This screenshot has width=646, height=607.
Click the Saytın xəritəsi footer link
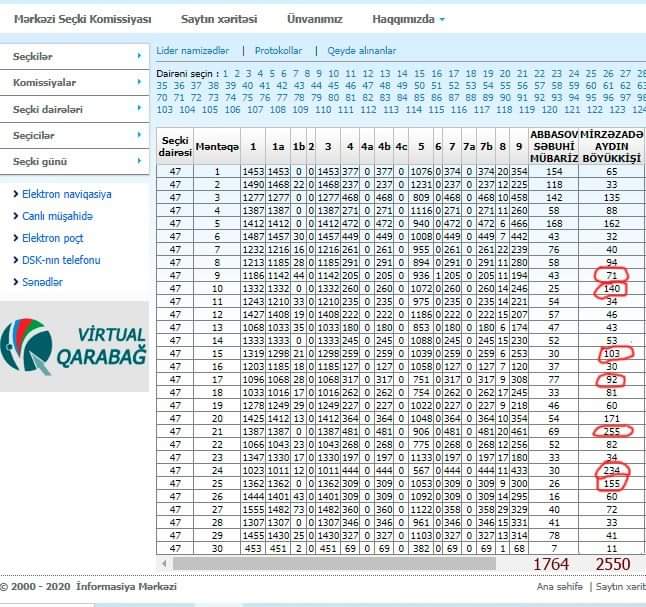[620, 586]
